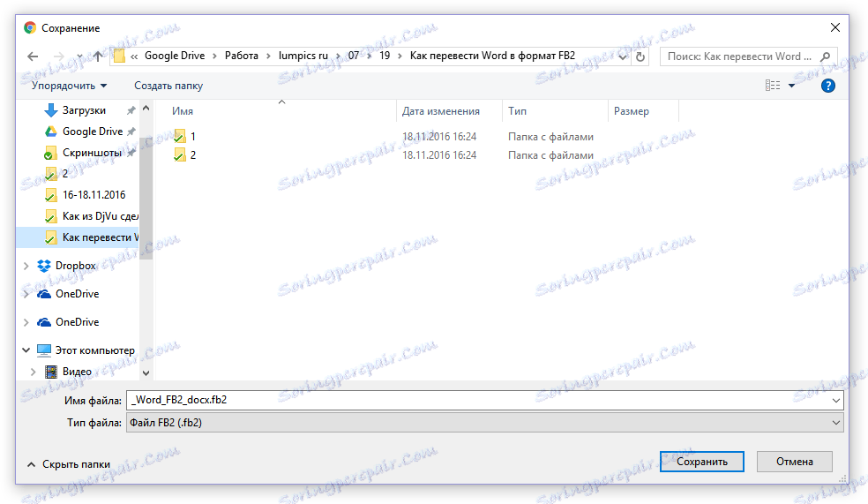
Task: Select Загрузки in quick access
Action: point(84,110)
